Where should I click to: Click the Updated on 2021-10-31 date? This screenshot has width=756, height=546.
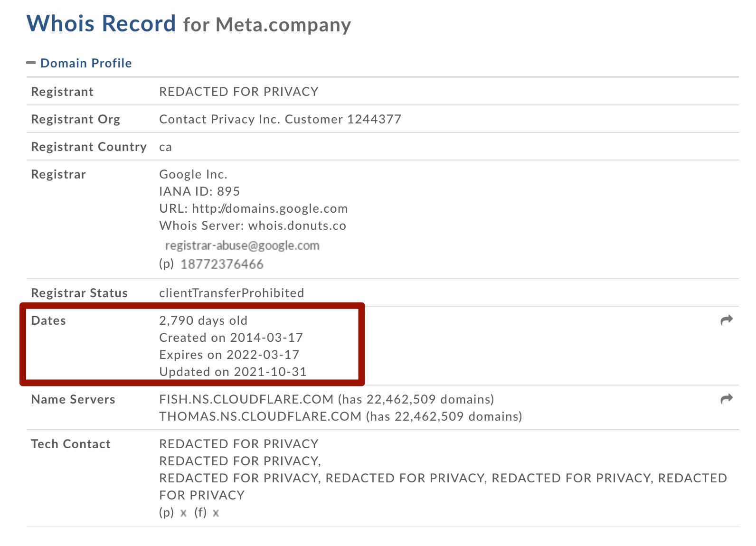(233, 372)
